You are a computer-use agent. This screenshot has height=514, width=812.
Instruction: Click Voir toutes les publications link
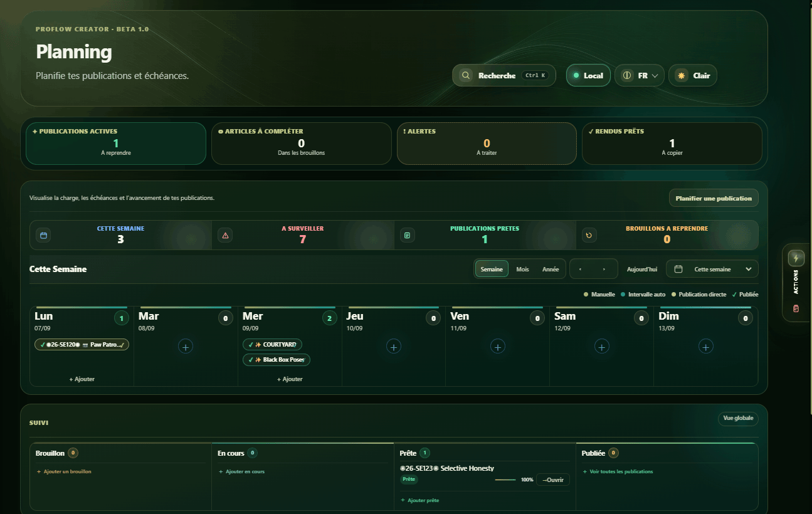618,471
